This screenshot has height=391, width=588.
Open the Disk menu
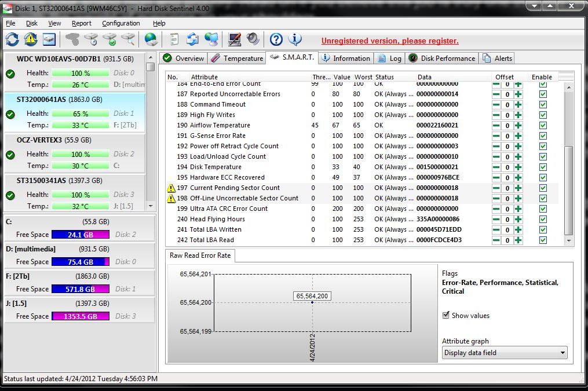pos(32,23)
